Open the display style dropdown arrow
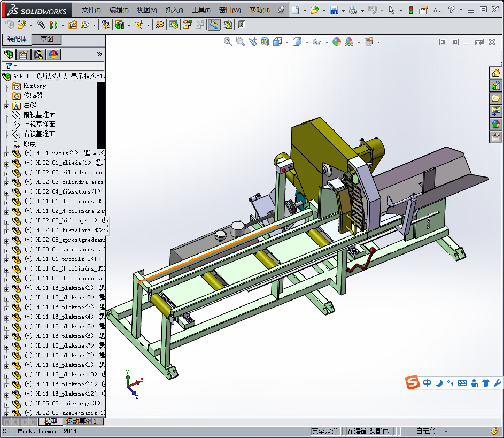 coord(307,42)
